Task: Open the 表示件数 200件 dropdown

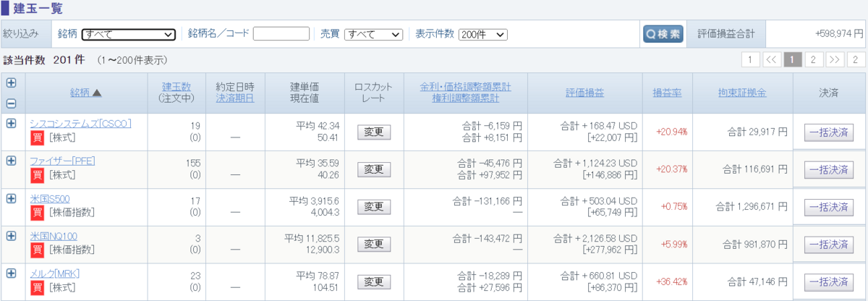Action: (483, 34)
